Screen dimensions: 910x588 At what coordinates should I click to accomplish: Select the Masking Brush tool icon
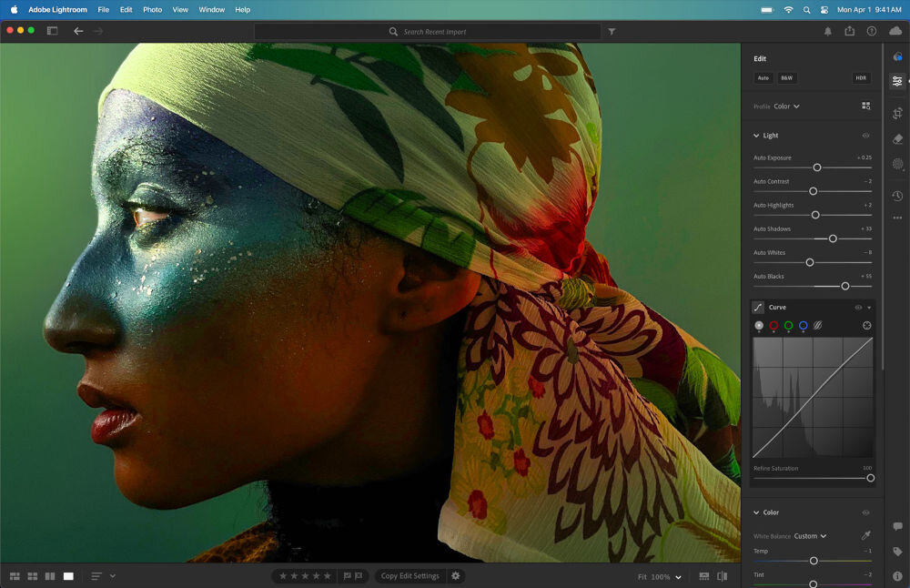point(897,162)
